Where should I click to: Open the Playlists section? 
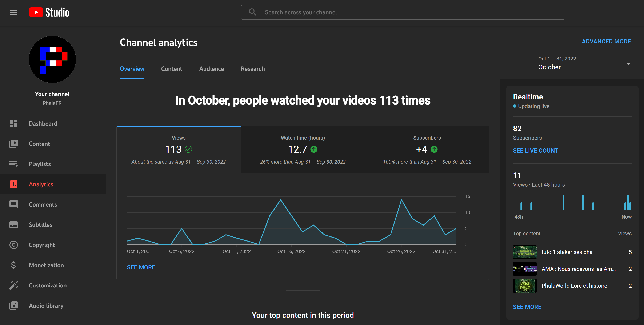point(40,164)
